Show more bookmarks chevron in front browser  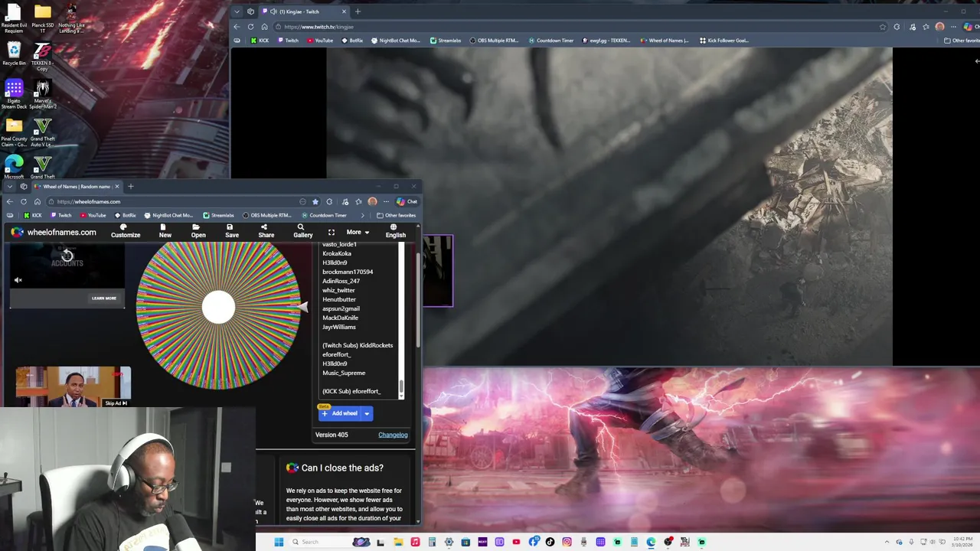click(362, 215)
